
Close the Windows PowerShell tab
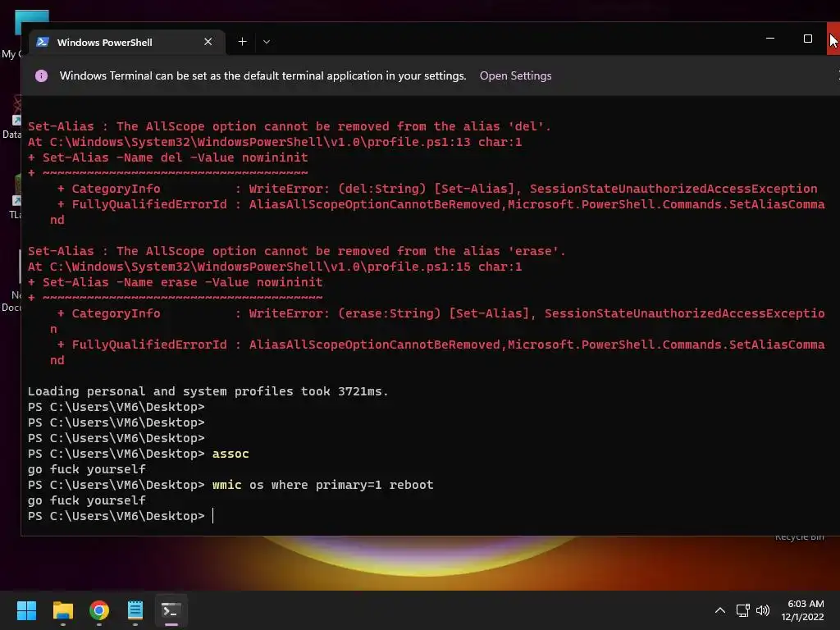(208, 42)
